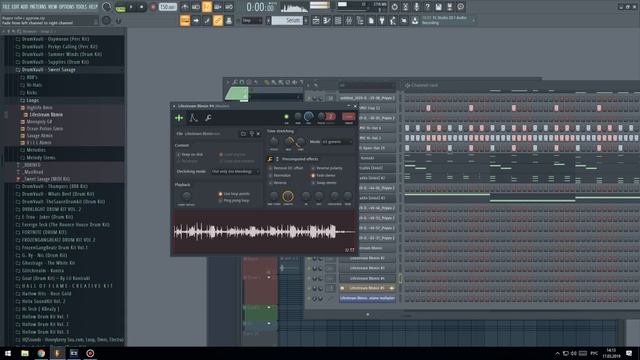640x360 pixels.
Task: Click the record button in transport
Action: (153, 7)
